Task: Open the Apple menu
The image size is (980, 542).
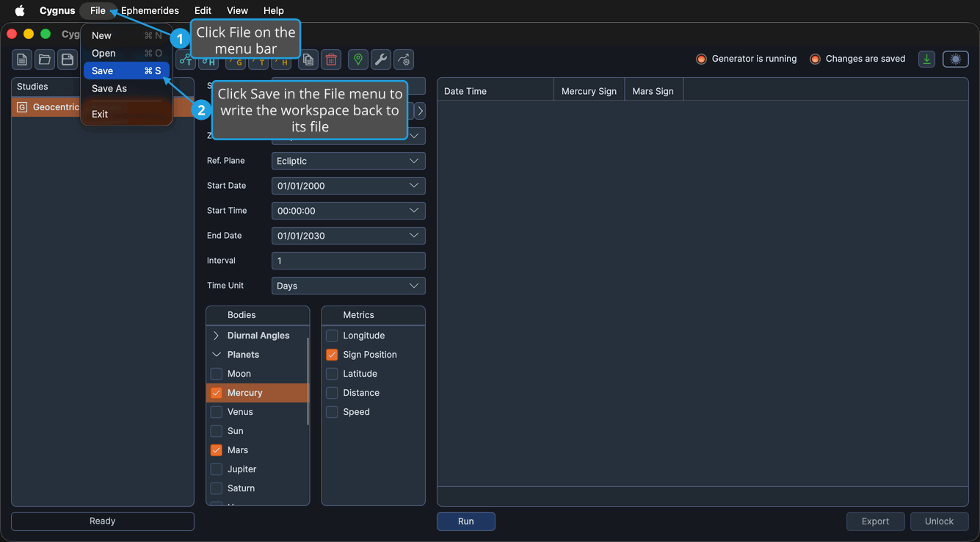Action: pyautogui.click(x=20, y=10)
